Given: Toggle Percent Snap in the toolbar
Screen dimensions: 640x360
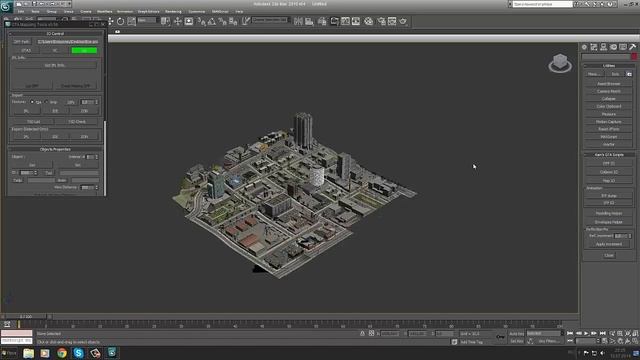Looking at the screenshot, I should [222, 22].
